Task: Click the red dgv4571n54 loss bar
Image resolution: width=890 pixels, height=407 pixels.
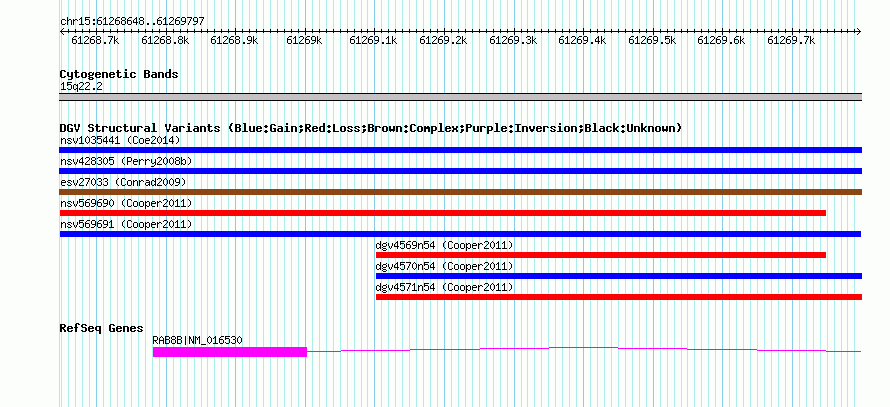Action: 619,297
